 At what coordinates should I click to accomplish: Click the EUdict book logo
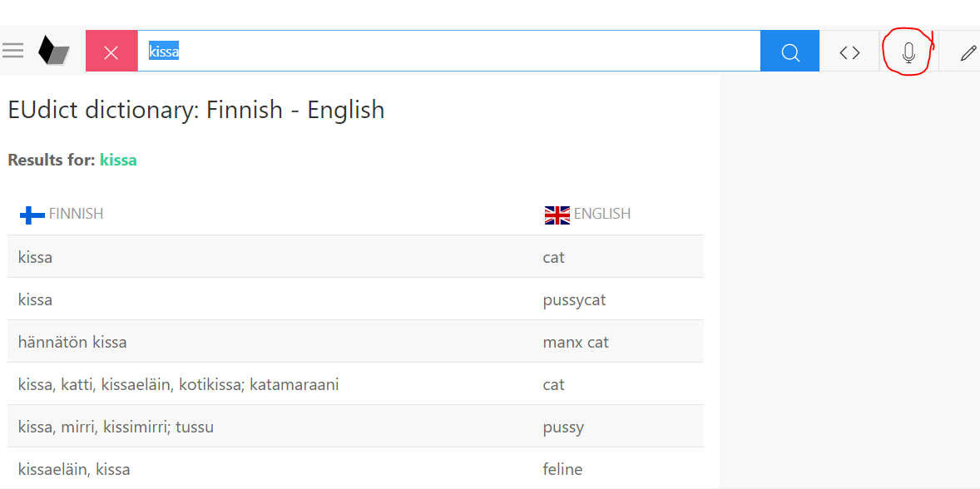(x=54, y=52)
